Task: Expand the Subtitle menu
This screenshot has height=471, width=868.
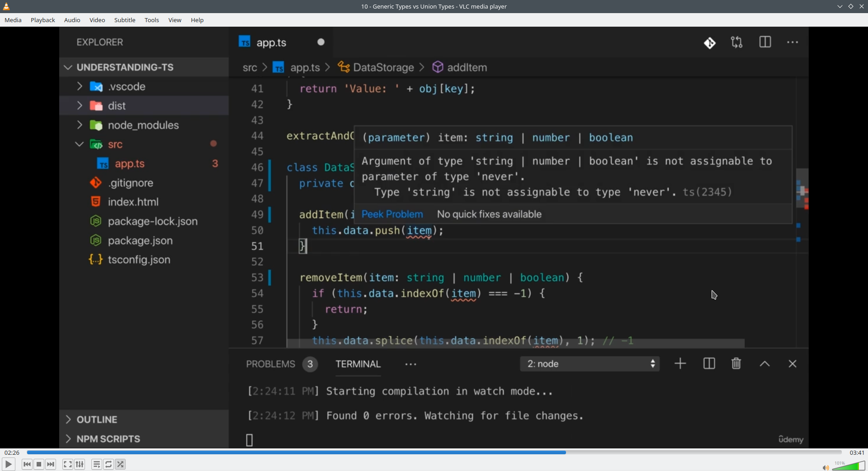Action: click(125, 20)
